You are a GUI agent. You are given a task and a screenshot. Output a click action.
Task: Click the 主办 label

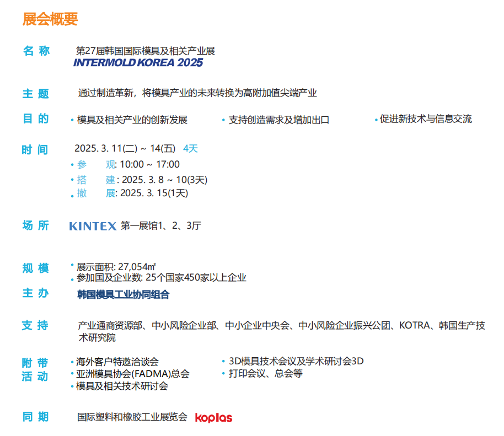pyautogui.click(x=36, y=293)
